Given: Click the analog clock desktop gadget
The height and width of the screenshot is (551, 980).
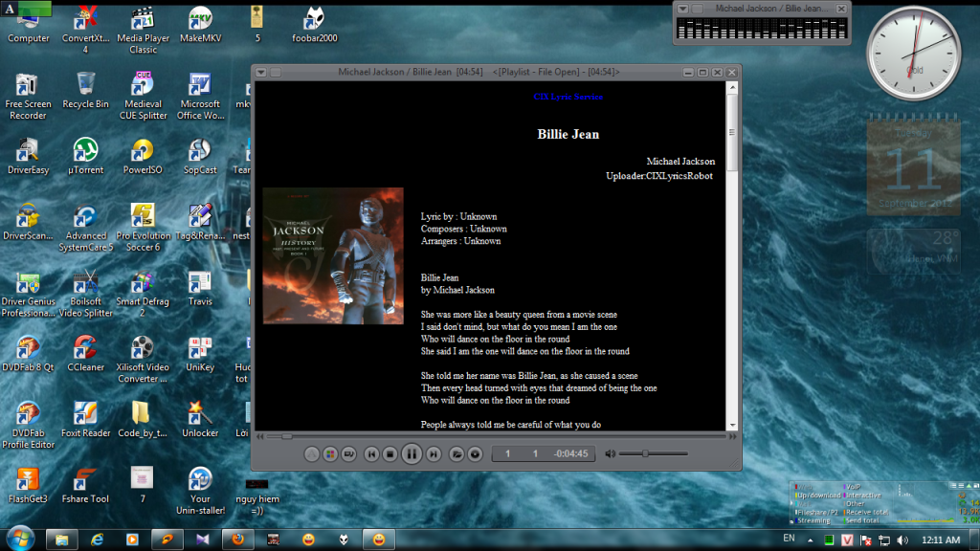Looking at the screenshot, I should pos(914,54).
